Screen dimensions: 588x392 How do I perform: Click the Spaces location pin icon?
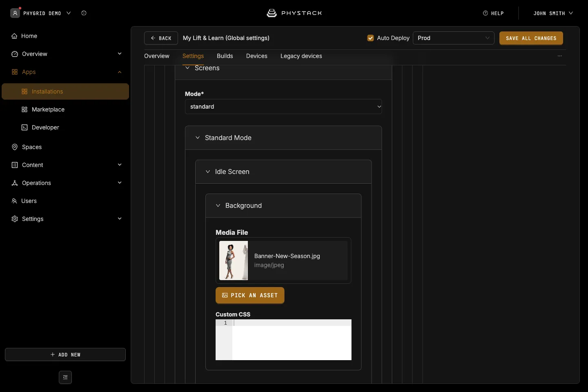15,147
